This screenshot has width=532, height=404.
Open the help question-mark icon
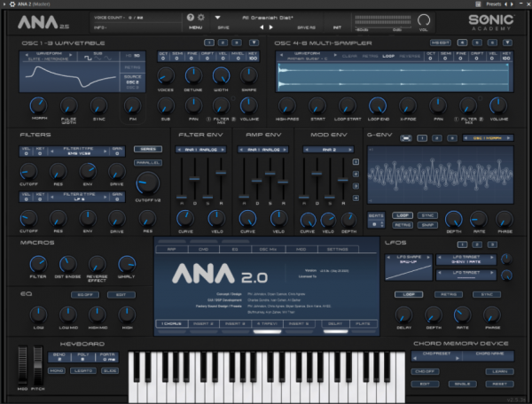191,18
